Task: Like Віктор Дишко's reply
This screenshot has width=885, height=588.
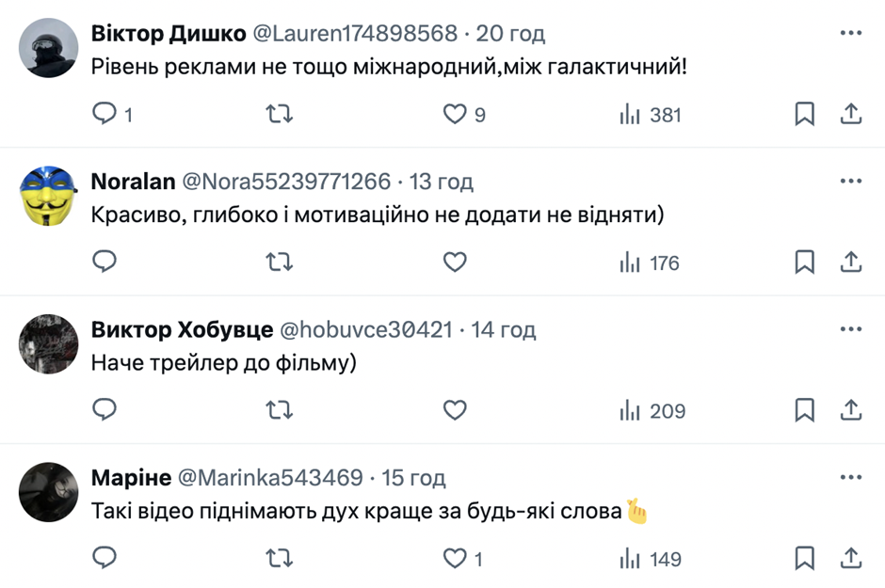Action: (456, 115)
